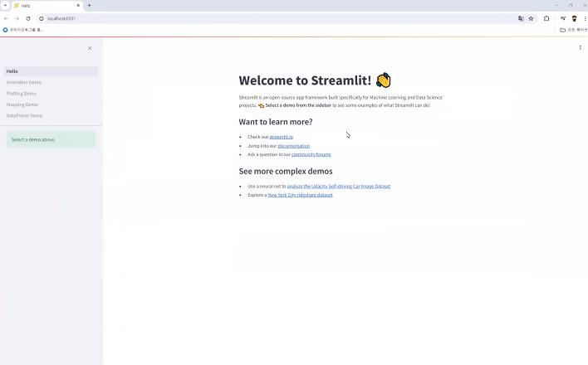
Task: Open the documentation link
Action: tap(294, 146)
